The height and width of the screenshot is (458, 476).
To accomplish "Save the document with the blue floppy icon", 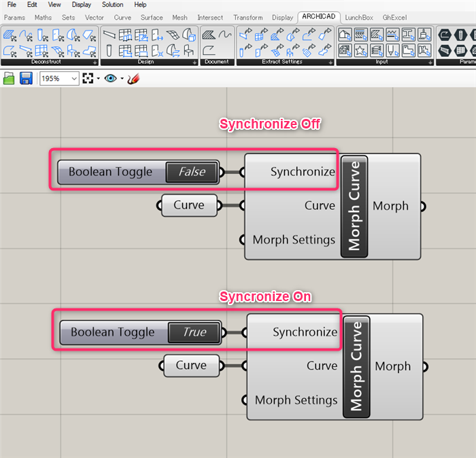I will pyautogui.click(x=26, y=79).
